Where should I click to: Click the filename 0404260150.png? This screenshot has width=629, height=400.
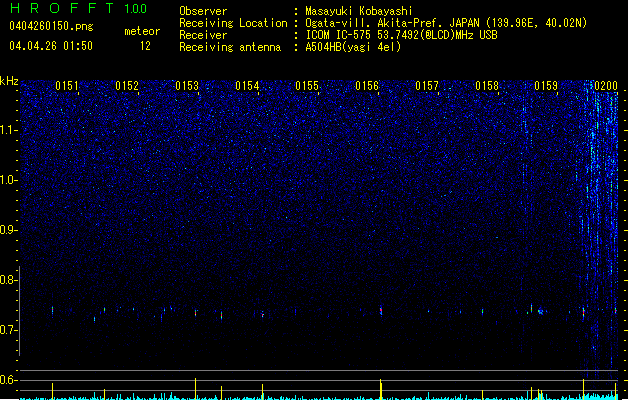(51, 26)
